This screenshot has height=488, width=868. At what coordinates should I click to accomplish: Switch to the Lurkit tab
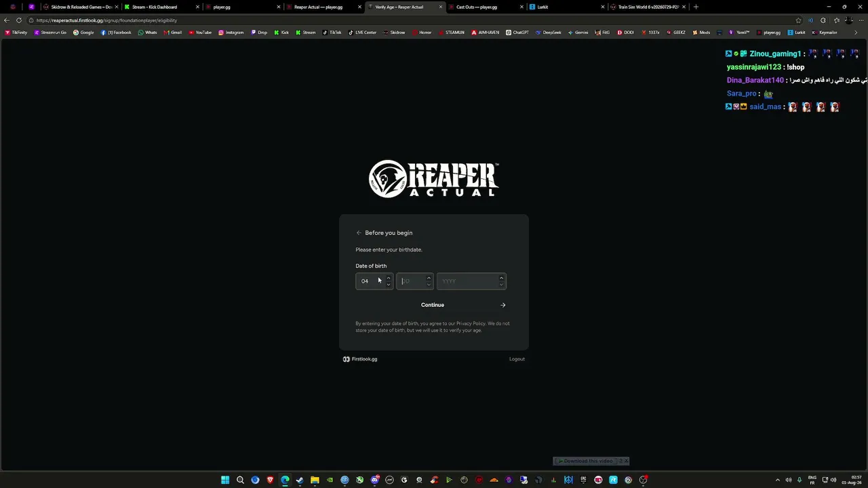pos(566,7)
